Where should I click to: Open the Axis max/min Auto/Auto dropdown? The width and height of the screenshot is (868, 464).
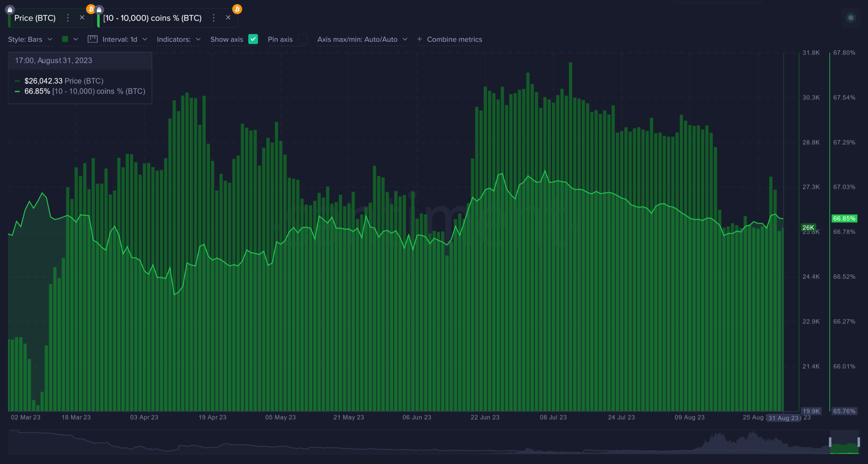[x=362, y=39]
